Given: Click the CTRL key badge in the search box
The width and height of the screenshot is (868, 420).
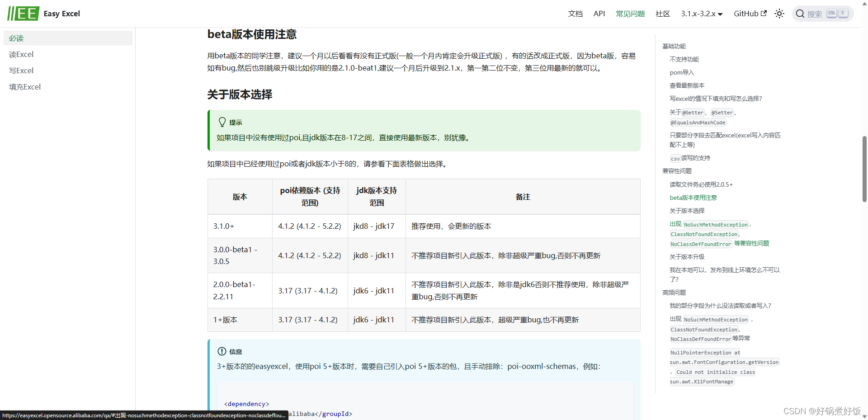Looking at the screenshot, I should pos(831,13).
